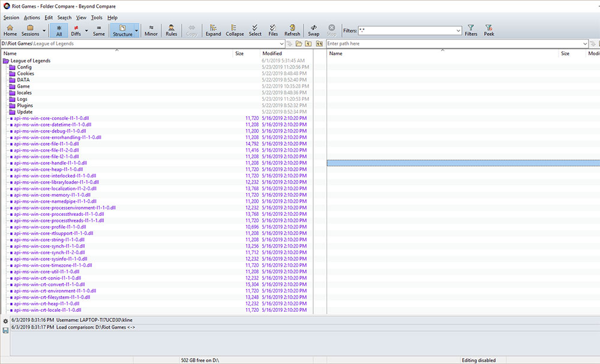Sort left pane by Name column
Screen dimensions: 600x364
(117, 53)
